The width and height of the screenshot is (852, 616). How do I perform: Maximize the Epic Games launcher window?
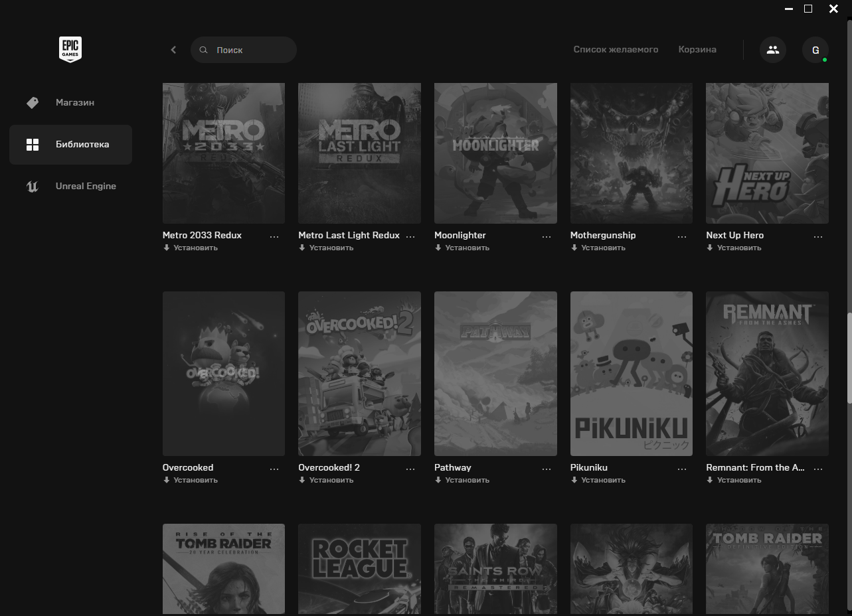click(x=808, y=9)
